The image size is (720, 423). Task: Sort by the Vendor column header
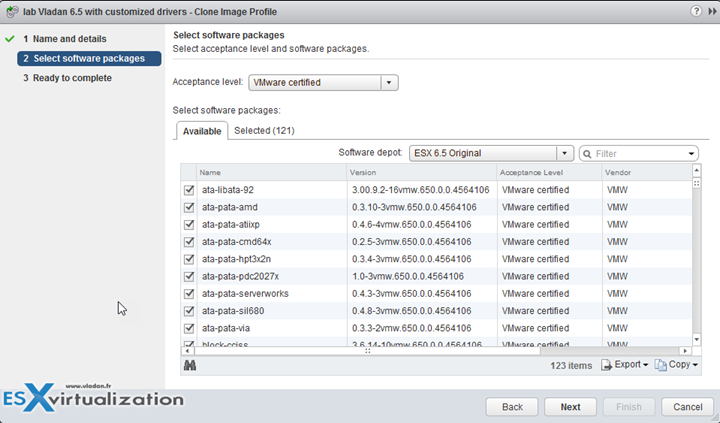(x=647, y=172)
